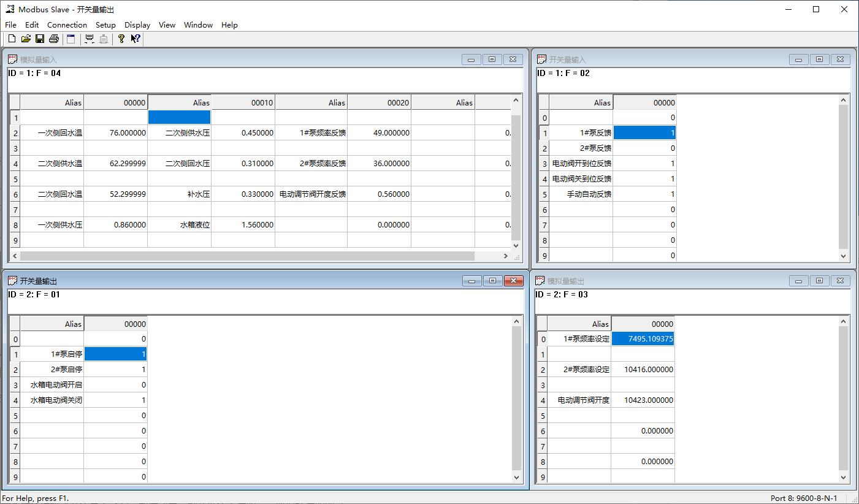Click the down arrow of the 模拟量输出 vertical scrollbar

844,477
